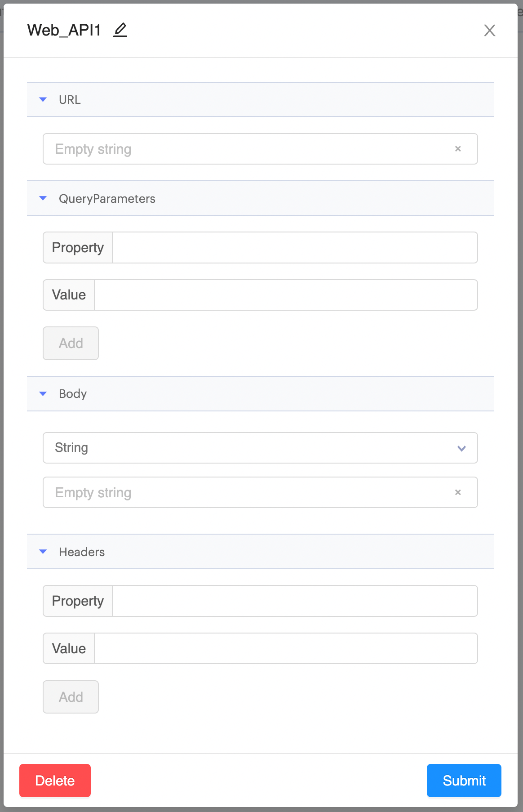Image resolution: width=523 pixels, height=812 pixels.
Task: Click the Headers Value input field
Action: tap(286, 648)
